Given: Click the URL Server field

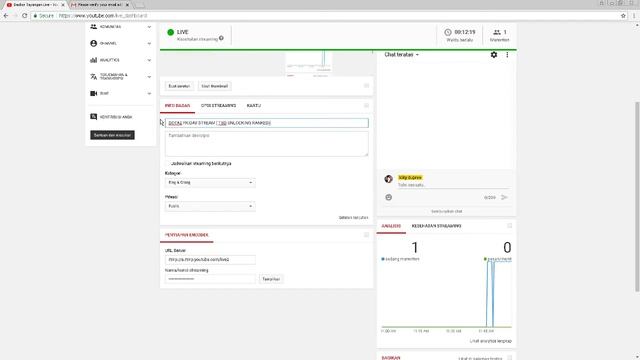Looking at the screenshot, I should click(210, 260).
